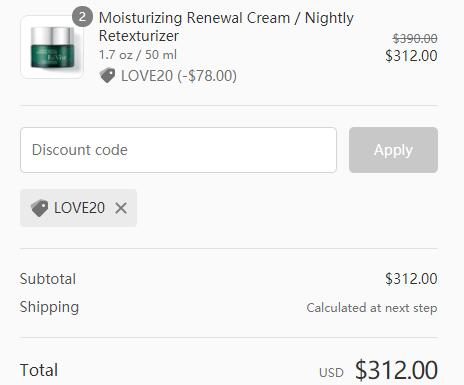This screenshot has height=385, width=464.
Task: Click the tag icon in LOVE20 chip
Action: (39, 208)
